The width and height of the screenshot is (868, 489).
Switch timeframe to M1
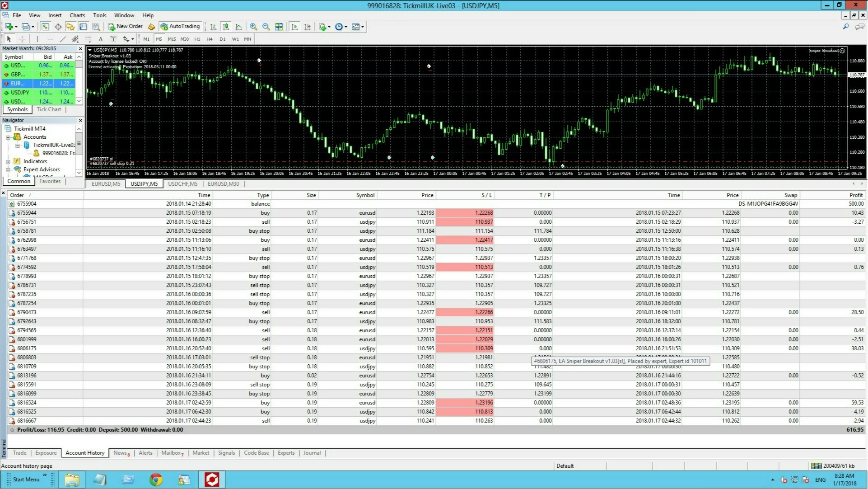click(x=146, y=39)
